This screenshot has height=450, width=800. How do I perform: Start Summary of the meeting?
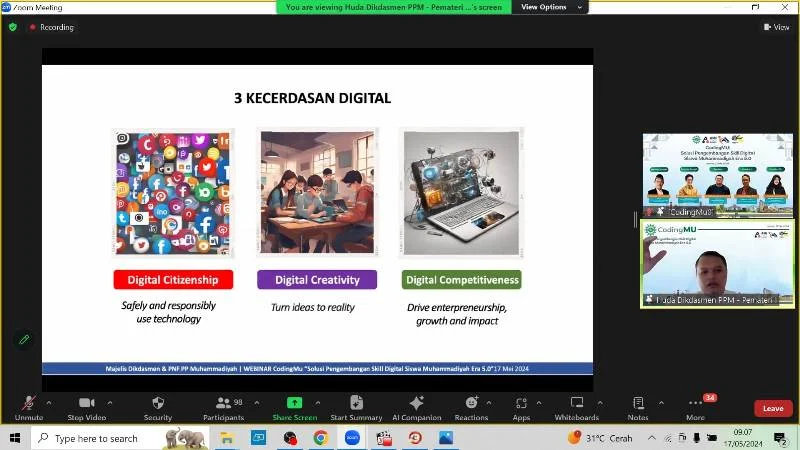(356, 408)
